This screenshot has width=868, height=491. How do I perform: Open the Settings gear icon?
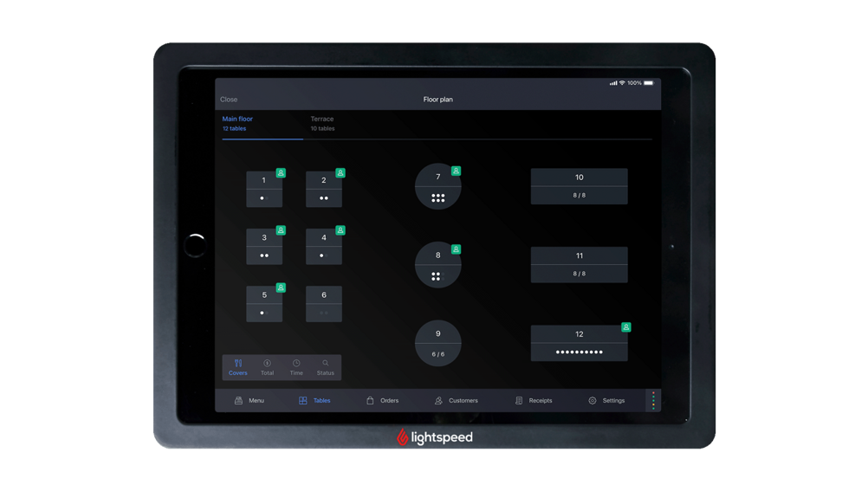tap(593, 401)
